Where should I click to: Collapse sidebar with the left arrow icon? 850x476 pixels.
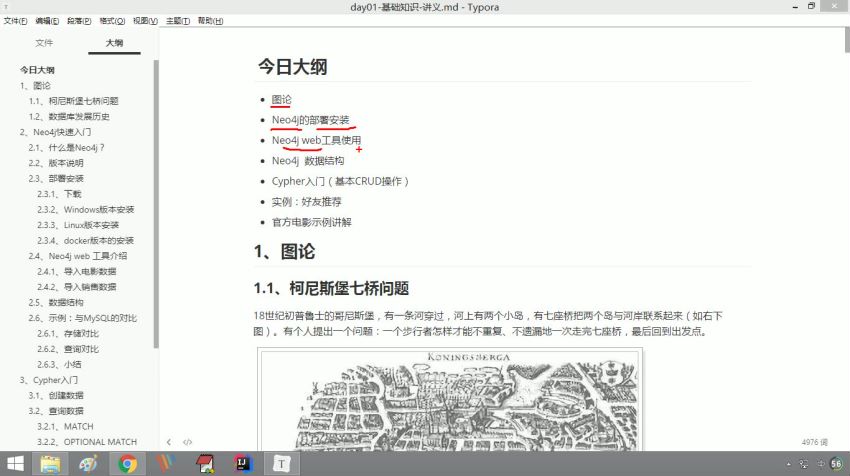pos(169,442)
